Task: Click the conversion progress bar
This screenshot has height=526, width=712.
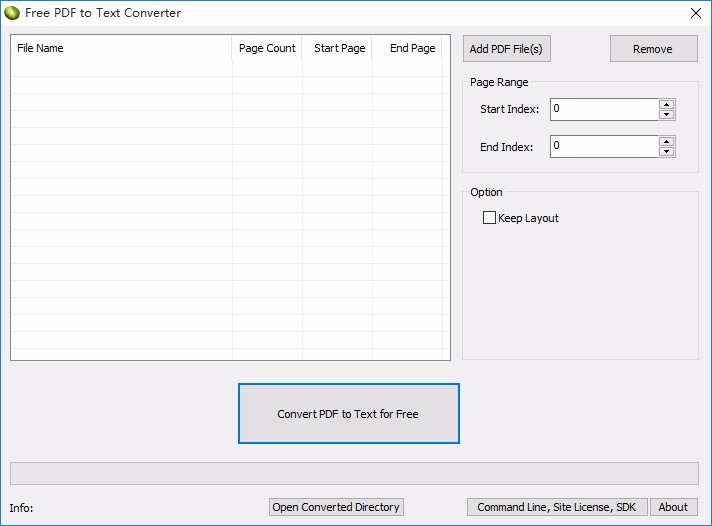Action: 354,473
